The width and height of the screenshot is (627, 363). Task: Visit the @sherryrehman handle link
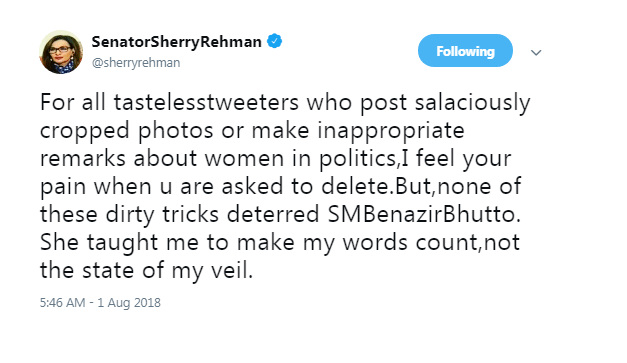point(136,63)
